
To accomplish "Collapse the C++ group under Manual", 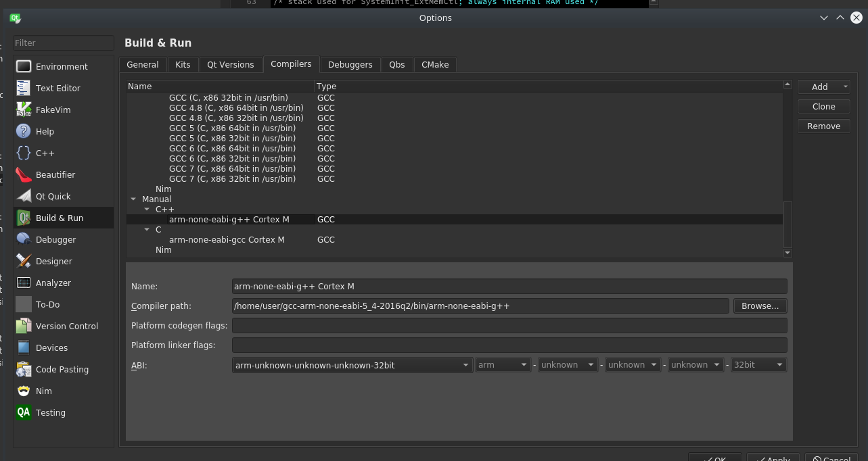I will (147, 210).
